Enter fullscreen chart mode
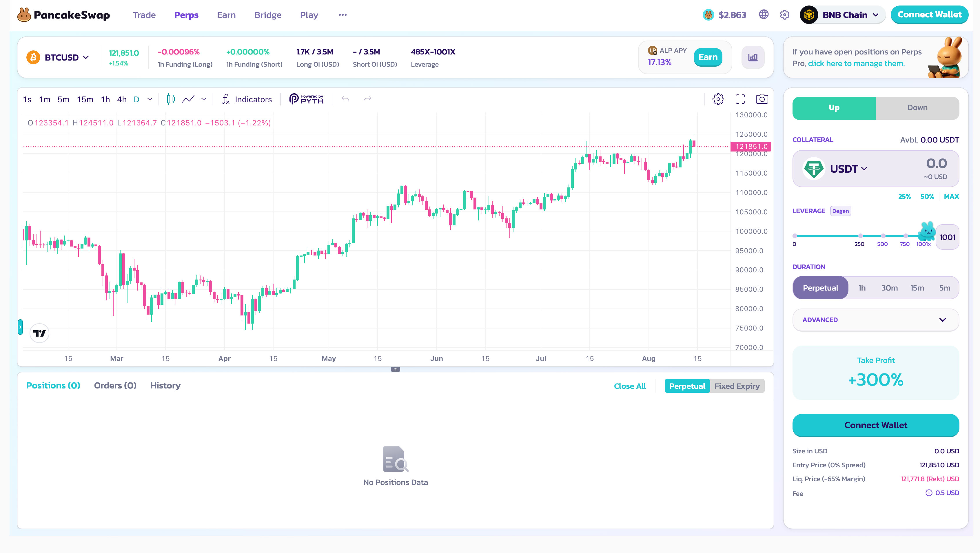The width and height of the screenshot is (980, 553). (x=740, y=99)
